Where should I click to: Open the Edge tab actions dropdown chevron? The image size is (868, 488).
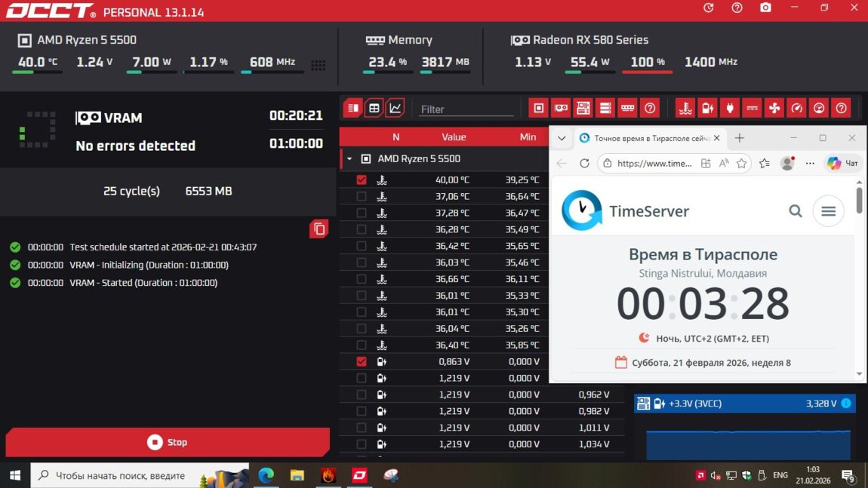click(562, 138)
